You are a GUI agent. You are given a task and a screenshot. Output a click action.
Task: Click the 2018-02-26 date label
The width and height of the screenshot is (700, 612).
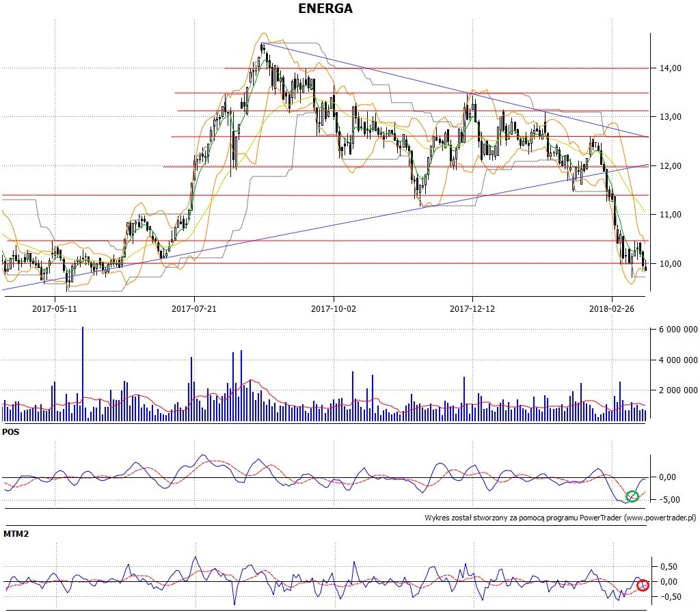tap(612, 308)
